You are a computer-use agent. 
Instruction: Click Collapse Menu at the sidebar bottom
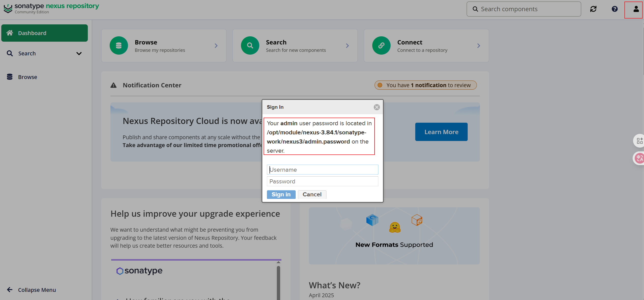[37, 290]
